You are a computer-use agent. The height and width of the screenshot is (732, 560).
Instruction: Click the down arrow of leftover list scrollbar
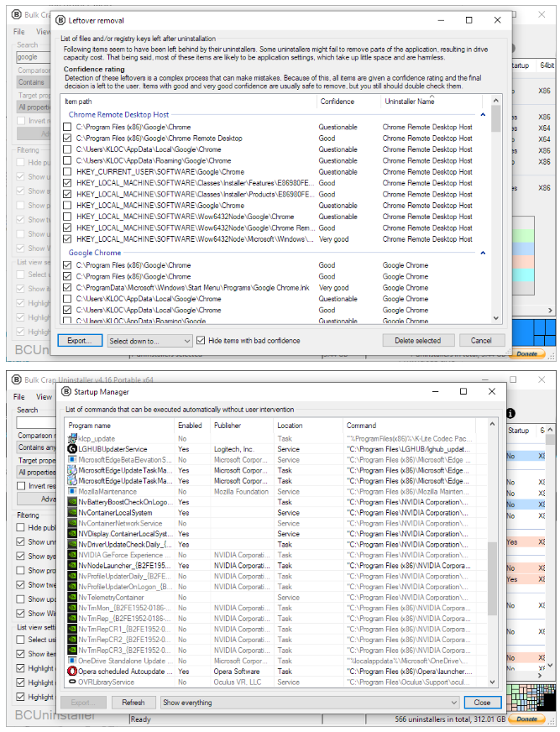click(x=496, y=318)
